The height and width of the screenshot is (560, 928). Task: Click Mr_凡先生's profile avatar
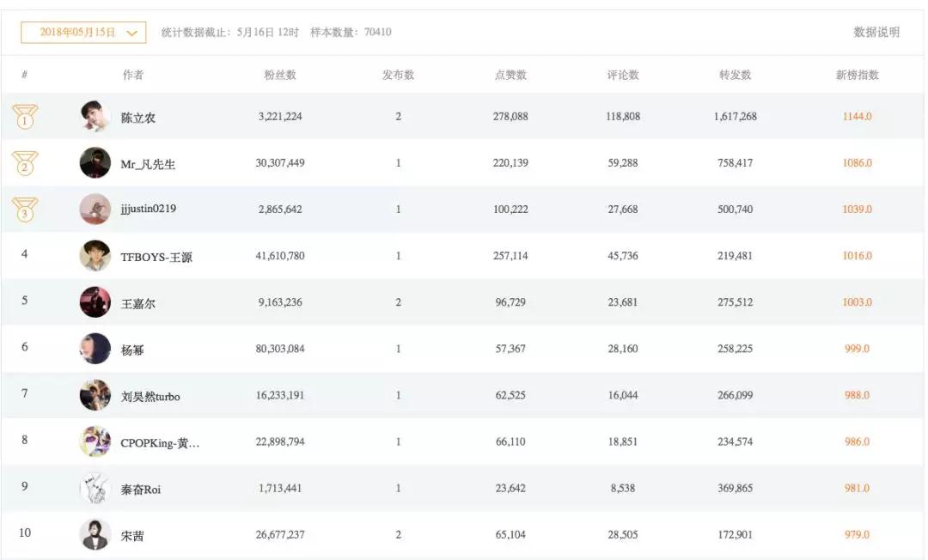[95, 163]
